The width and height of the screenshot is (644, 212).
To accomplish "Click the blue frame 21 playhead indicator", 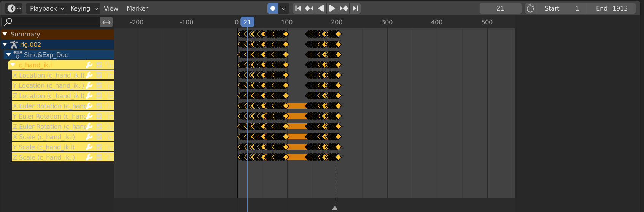I will [x=247, y=22].
